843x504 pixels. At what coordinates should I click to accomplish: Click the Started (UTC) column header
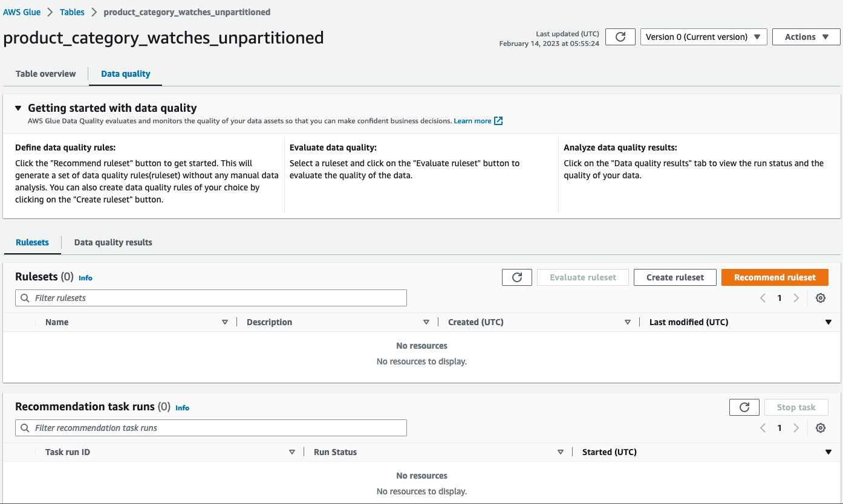[x=610, y=452]
